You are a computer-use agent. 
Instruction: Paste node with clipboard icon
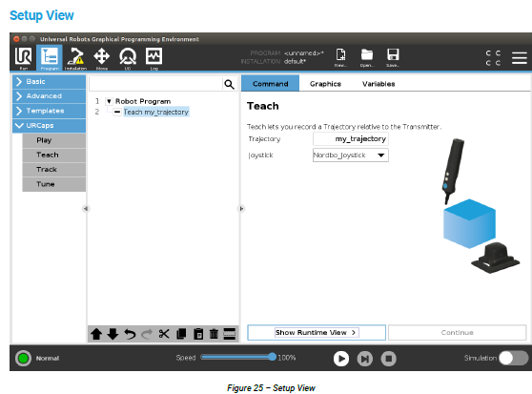(198, 334)
